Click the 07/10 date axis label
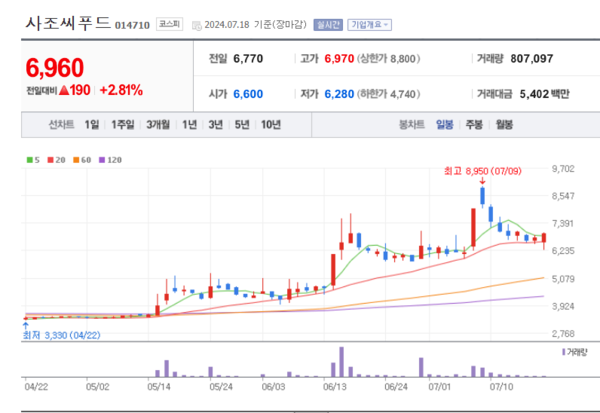Screen dimensions: 600x413 click(502, 387)
